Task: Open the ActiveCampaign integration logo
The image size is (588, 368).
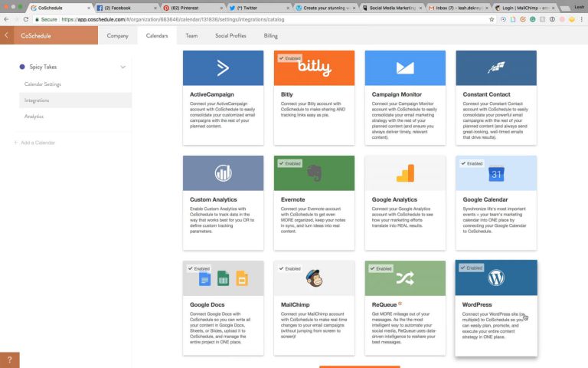Action: pyautogui.click(x=223, y=68)
